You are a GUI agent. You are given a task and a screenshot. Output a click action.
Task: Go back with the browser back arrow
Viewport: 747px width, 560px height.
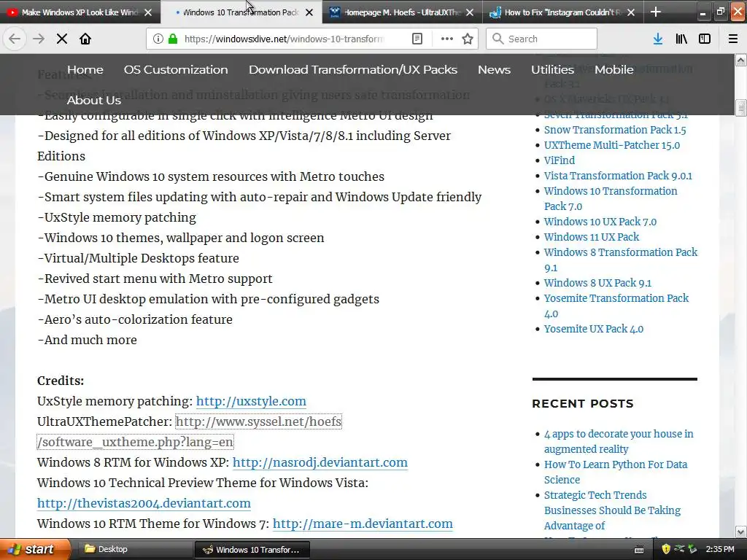[x=15, y=39]
